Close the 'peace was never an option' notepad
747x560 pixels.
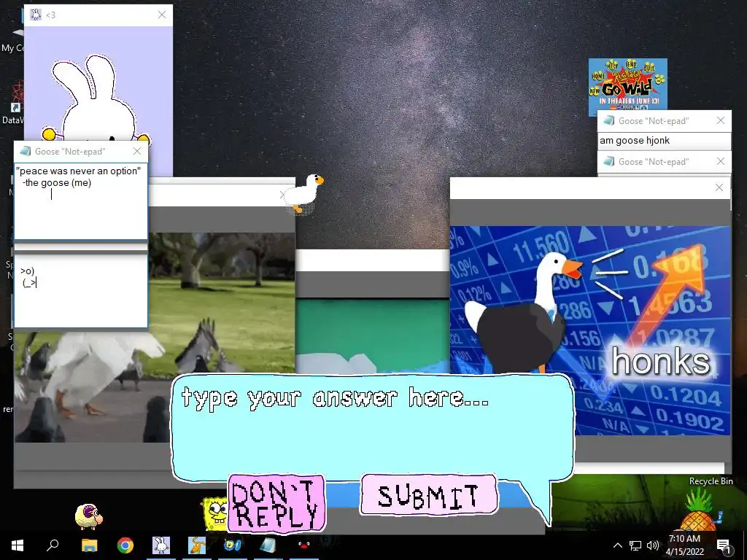[x=137, y=151]
